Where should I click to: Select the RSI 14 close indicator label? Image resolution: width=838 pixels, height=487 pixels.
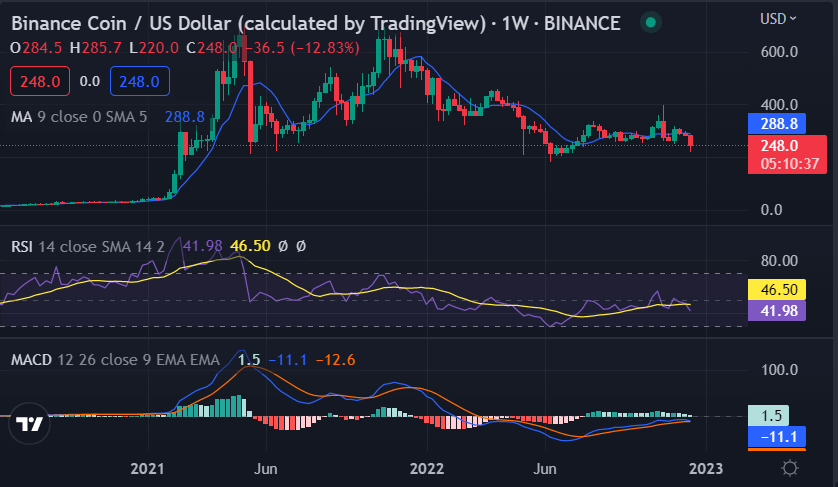coord(88,246)
